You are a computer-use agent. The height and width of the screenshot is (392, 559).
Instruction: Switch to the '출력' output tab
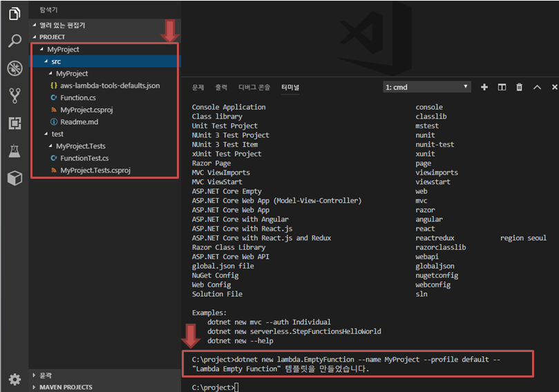coord(221,87)
